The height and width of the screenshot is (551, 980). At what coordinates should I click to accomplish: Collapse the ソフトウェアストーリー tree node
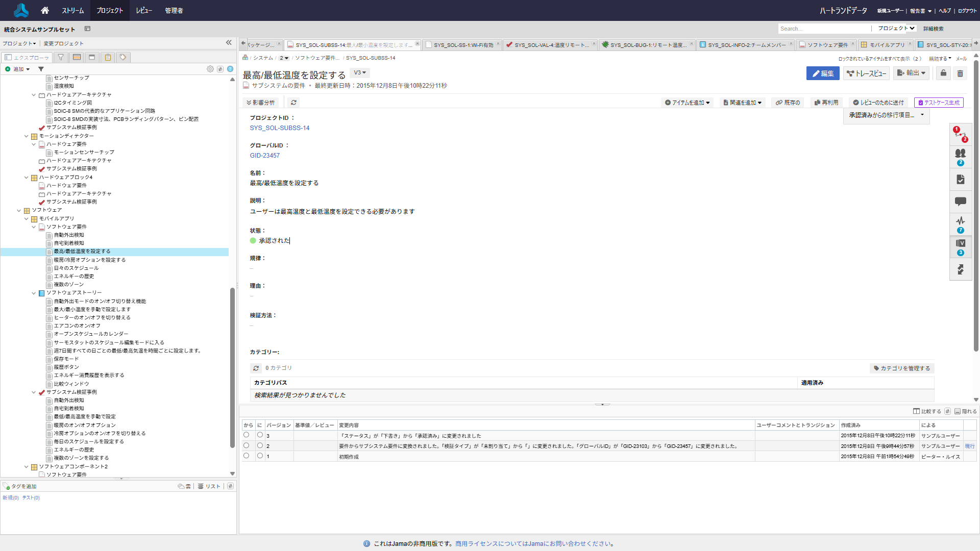[x=34, y=293]
